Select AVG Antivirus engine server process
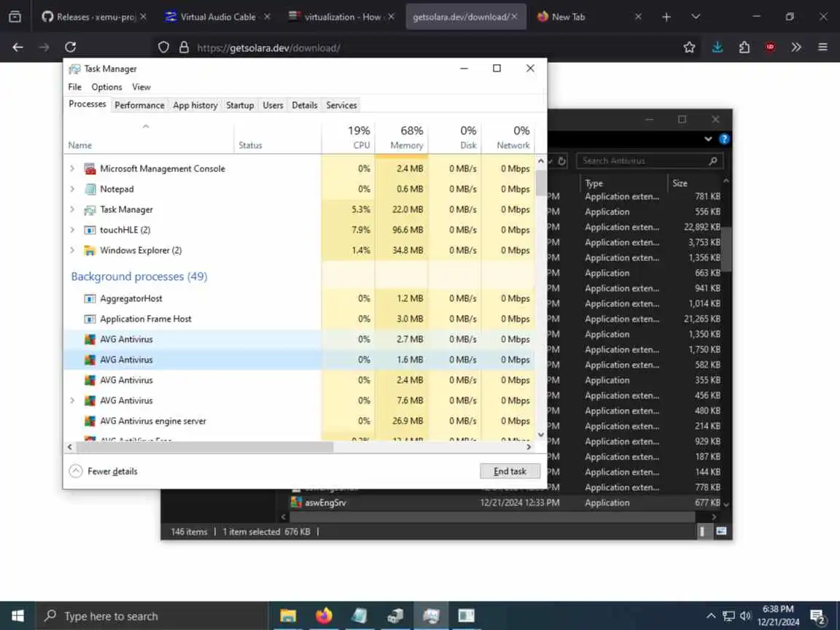The height and width of the screenshot is (630, 840). [299, 421]
